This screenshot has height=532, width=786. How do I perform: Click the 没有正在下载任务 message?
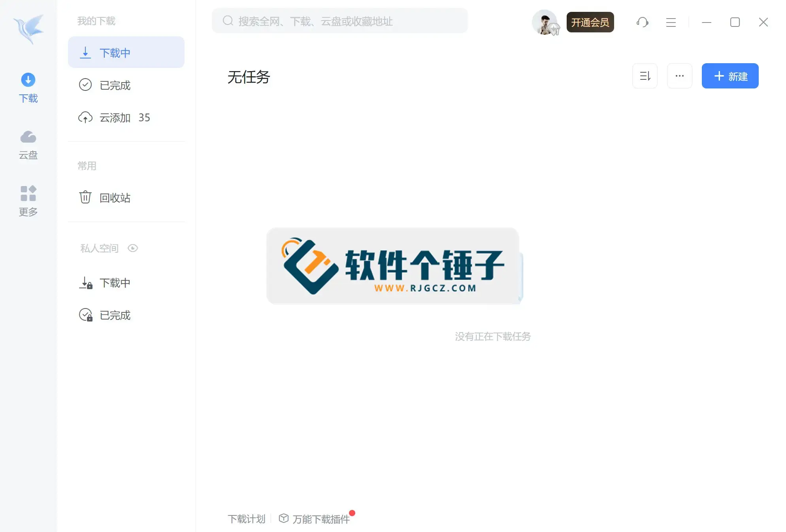click(493, 336)
